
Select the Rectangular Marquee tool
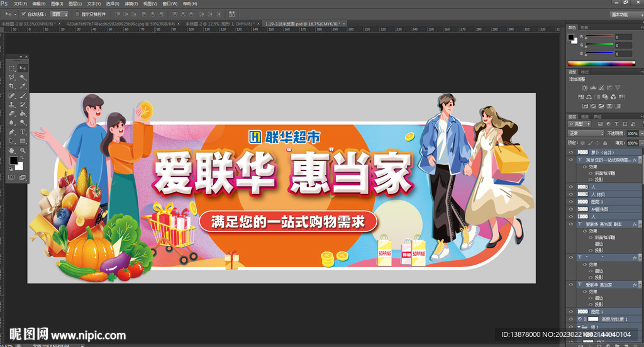tap(11, 68)
